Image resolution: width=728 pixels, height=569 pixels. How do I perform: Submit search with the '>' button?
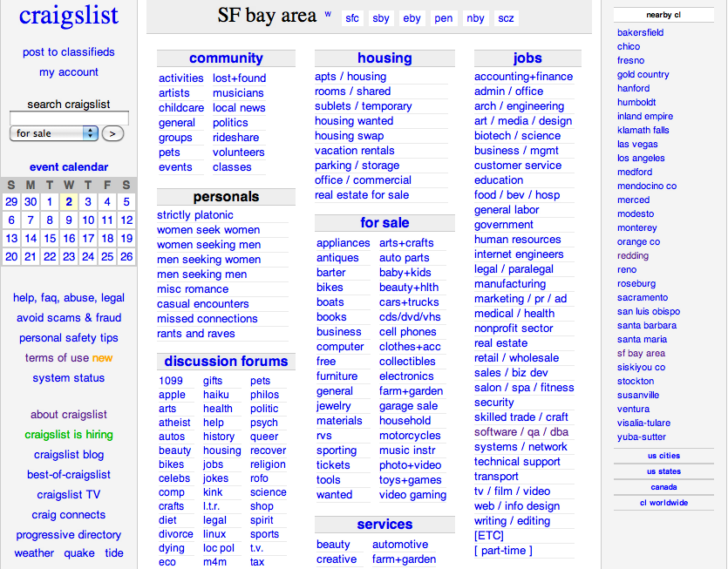[112, 133]
